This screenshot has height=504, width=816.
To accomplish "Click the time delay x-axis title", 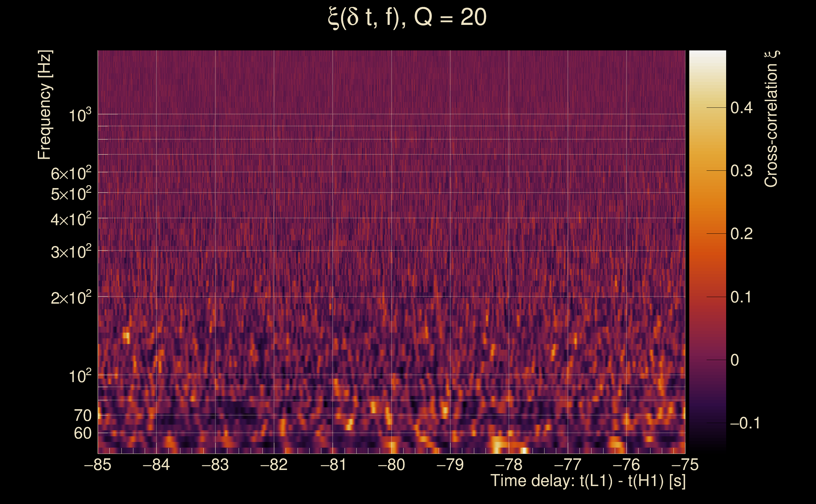I will point(588,481).
